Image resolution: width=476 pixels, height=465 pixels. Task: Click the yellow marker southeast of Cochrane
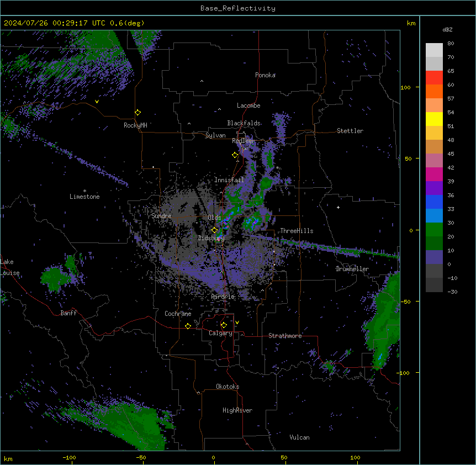[x=188, y=326]
